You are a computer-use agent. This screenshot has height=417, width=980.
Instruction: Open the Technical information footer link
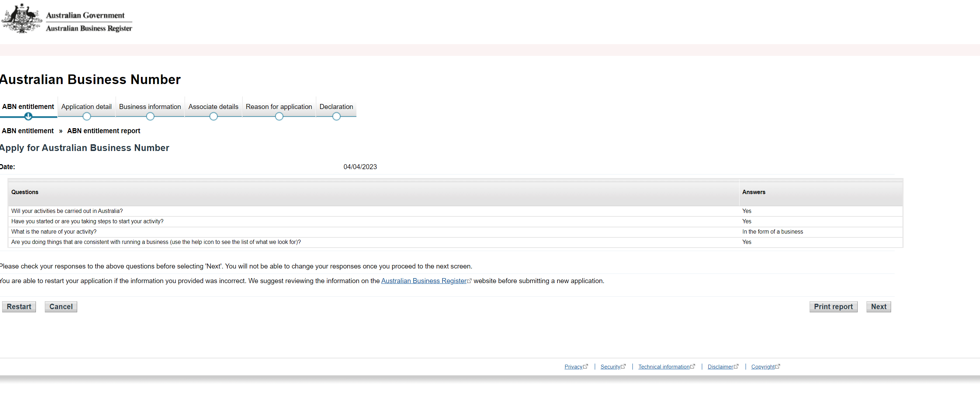pos(663,366)
